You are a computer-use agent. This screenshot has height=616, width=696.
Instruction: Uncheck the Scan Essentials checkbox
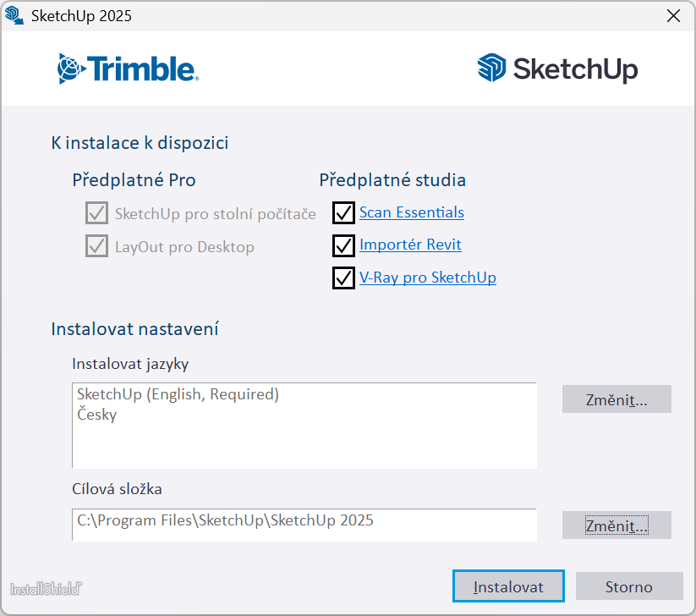point(343,212)
